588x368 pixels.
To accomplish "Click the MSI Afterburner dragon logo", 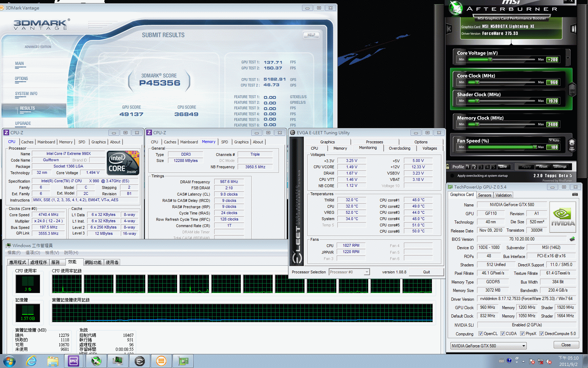I will point(456,8).
